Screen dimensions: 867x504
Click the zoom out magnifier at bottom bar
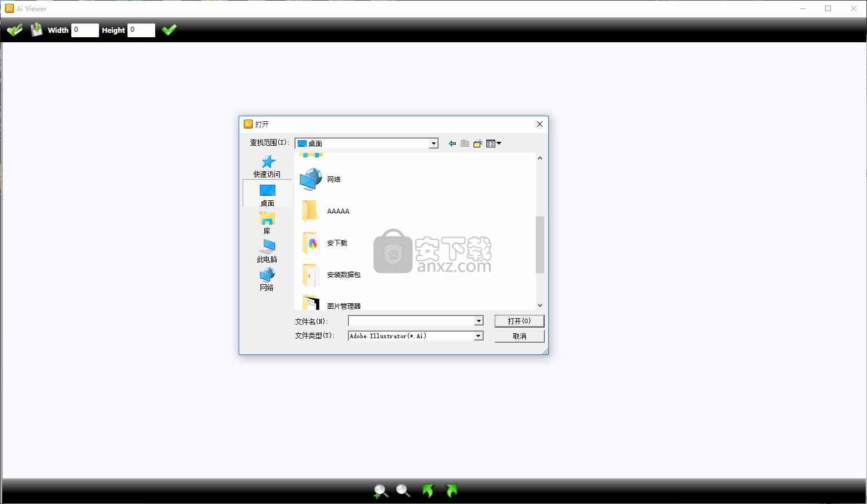coord(403,491)
